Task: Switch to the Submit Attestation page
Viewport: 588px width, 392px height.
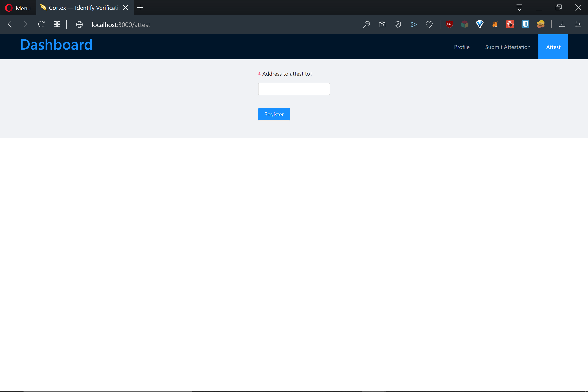Action: coord(507,47)
